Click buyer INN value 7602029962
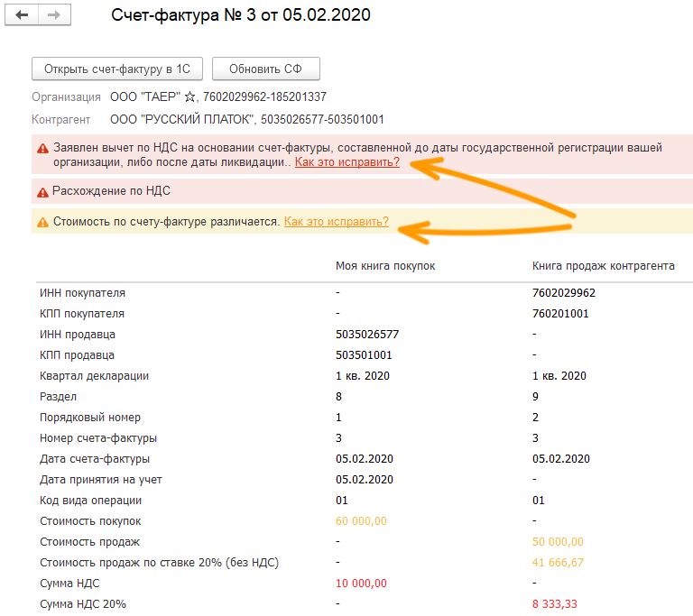This screenshot has width=693, height=616. (x=563, y=292)
